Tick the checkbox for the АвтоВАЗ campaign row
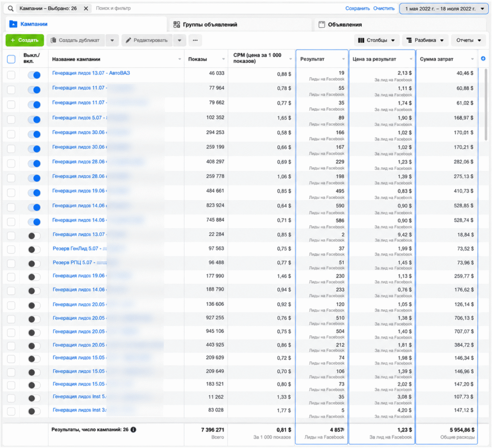Viewport: 492px width, 448px height. pos(11,75)
